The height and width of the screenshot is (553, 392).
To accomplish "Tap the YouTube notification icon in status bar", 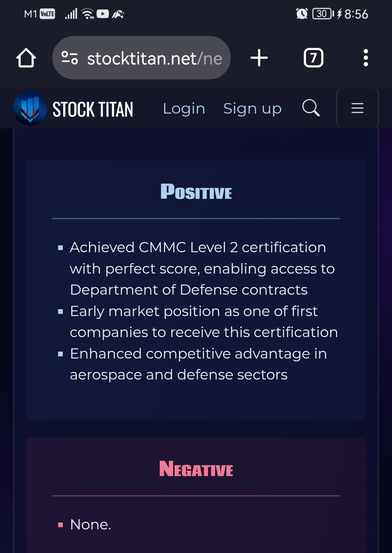I will [103, 14].
